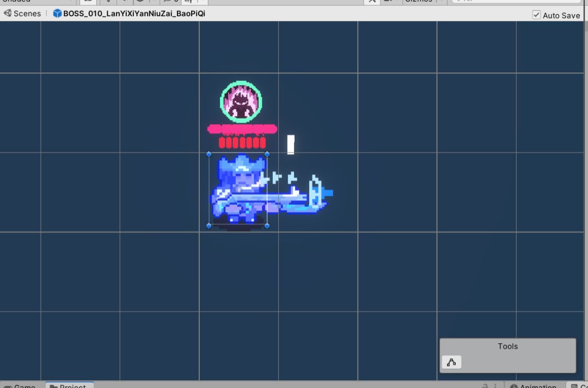Open the Animation tab
The height and width of the screenshot is (388, 588).
point(534,385)
